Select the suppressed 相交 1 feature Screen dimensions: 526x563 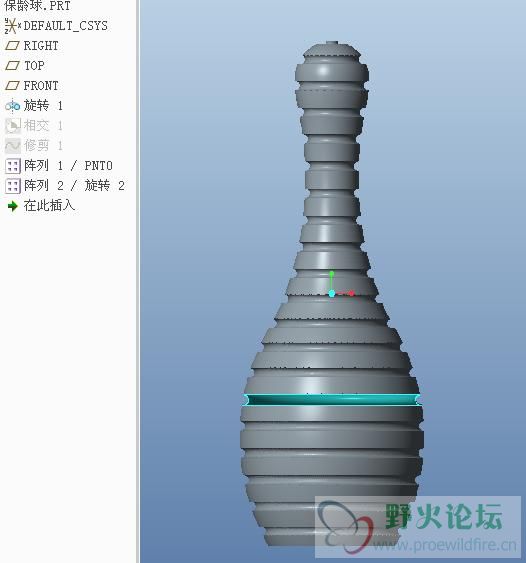[43, 126]
